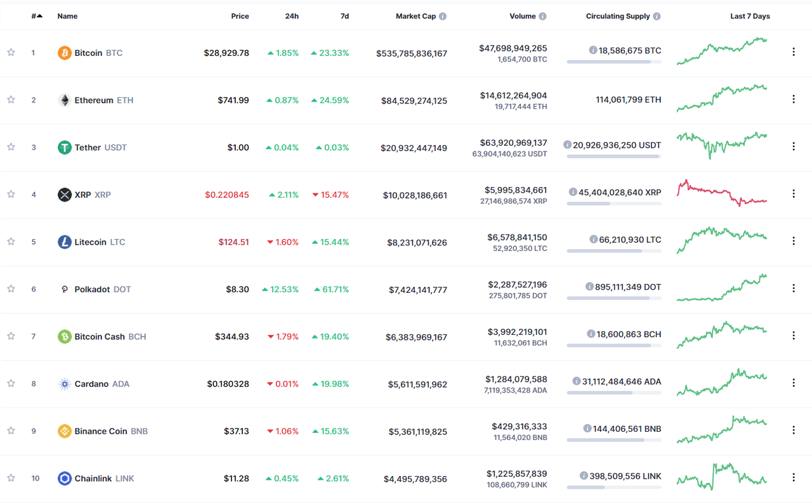812x504 pixels.
Task: Click info icon beside Binance Coin supply
Action: (587, 429)
